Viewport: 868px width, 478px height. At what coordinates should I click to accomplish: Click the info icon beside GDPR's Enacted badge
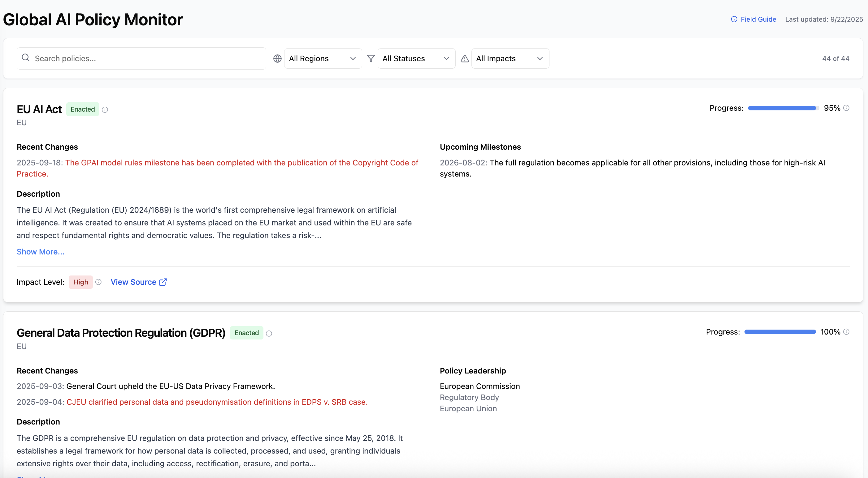coord(269,333)
